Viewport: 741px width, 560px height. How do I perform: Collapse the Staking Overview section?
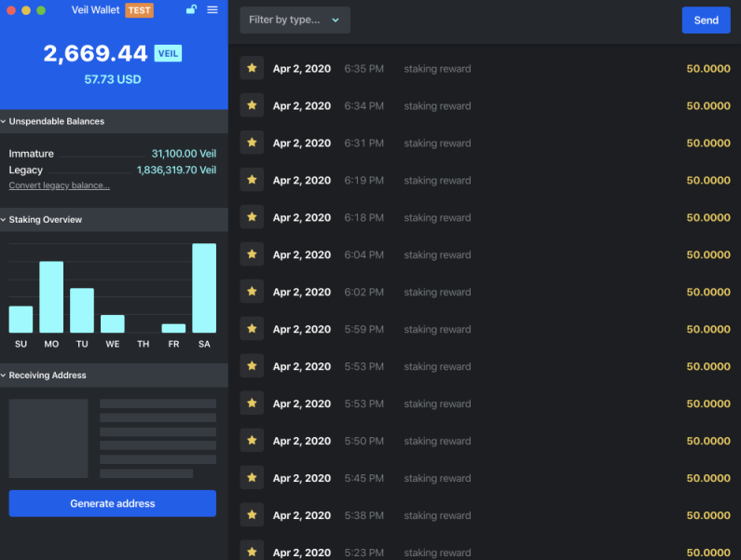point(114,220)
